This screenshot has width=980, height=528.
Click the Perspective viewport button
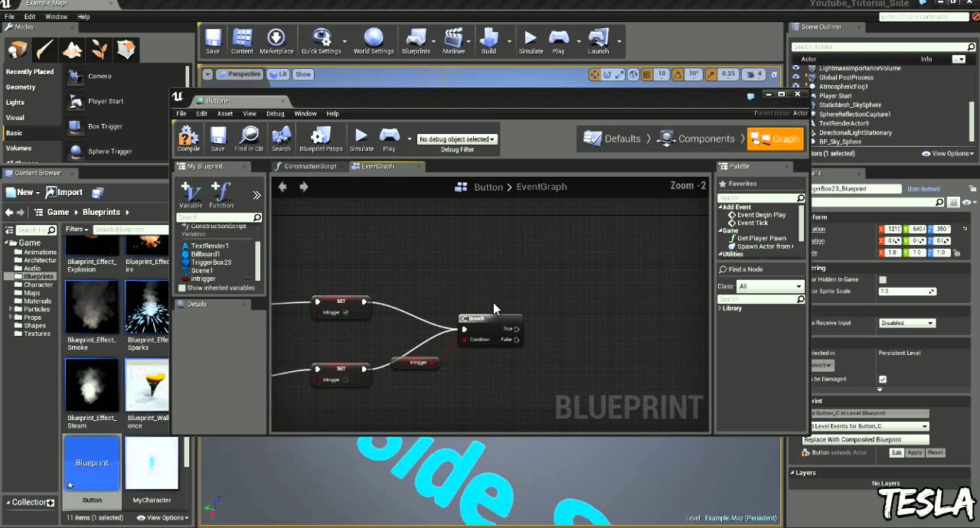[239, 74]
